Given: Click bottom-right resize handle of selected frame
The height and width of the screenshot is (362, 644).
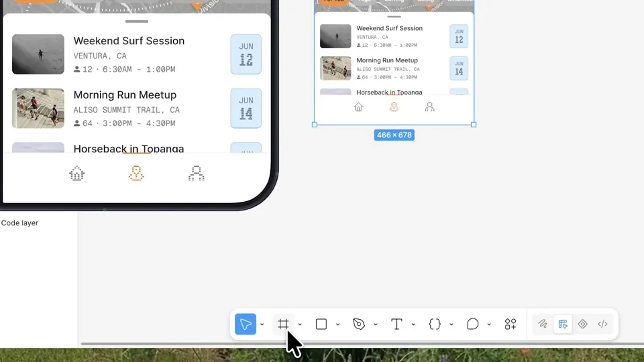Looking at the screenshot, I should 474,125.
